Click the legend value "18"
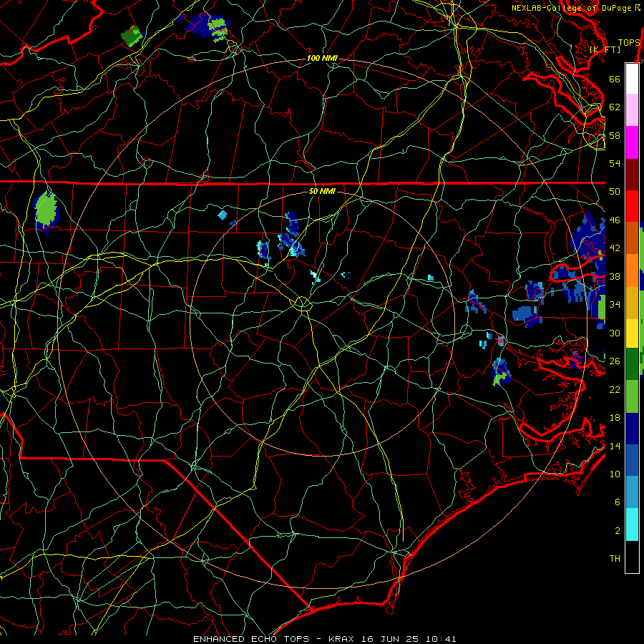 615,418
